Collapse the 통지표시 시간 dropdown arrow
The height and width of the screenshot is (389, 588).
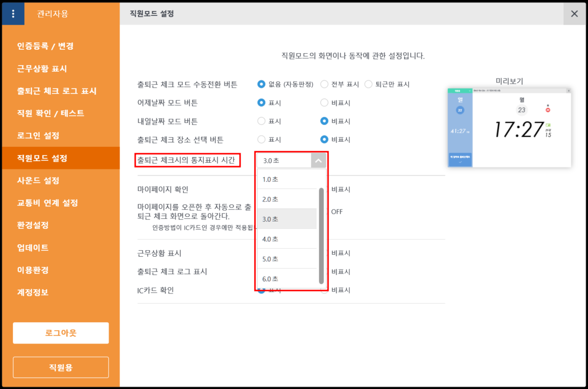pyautogui.click(x=319, y=161)
